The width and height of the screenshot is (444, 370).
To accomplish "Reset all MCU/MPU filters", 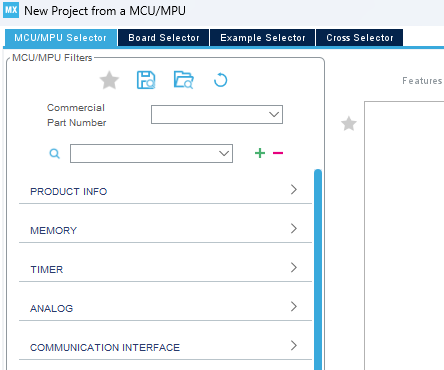I will 220,80.
